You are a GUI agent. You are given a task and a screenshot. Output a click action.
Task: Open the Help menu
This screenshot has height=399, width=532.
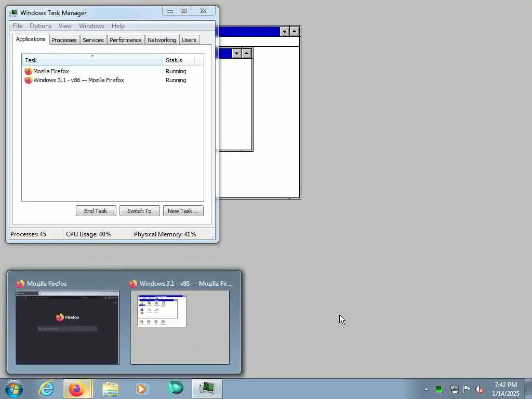click(118, 26)
